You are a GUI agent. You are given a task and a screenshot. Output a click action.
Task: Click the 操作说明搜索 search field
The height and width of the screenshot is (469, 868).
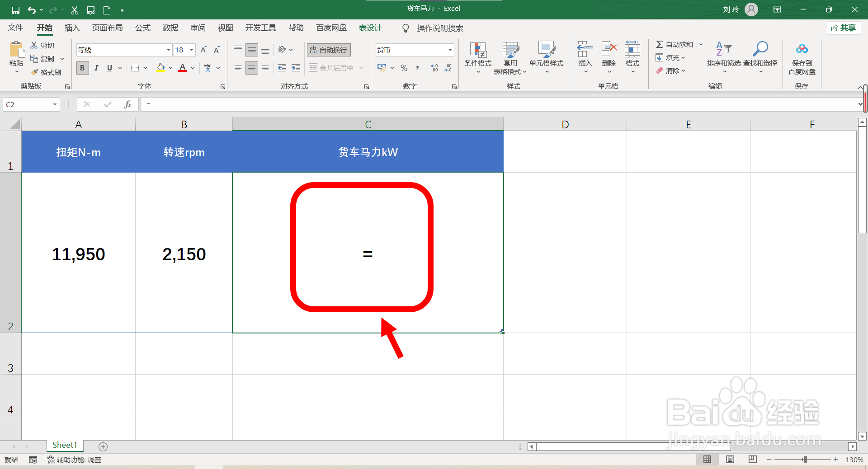click(x=440, y=28)
